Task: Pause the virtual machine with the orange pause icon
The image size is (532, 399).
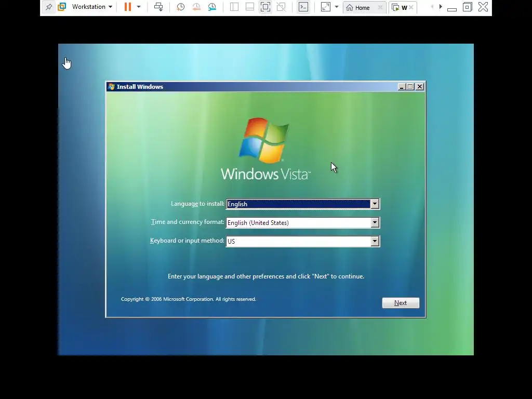Action: point(128,7)
